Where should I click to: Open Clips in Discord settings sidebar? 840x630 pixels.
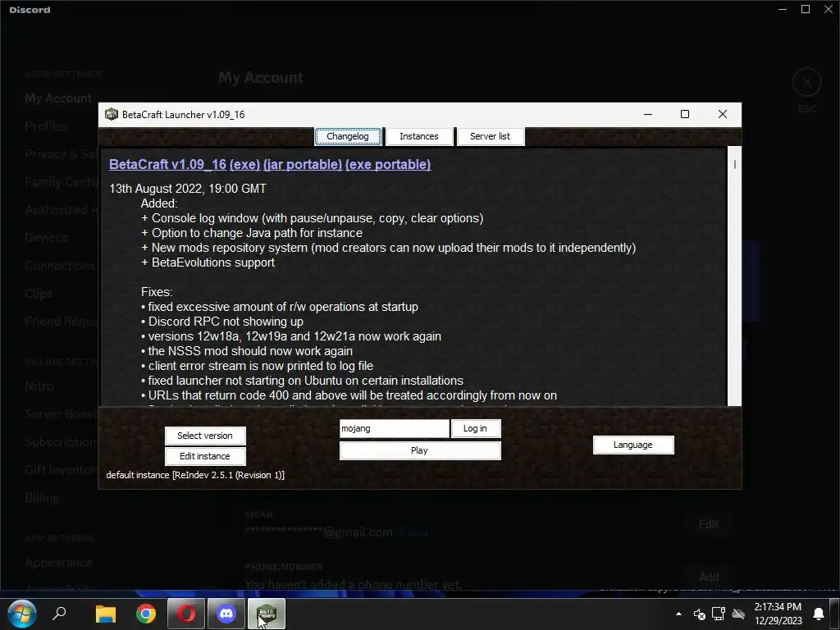pos(39,294)
